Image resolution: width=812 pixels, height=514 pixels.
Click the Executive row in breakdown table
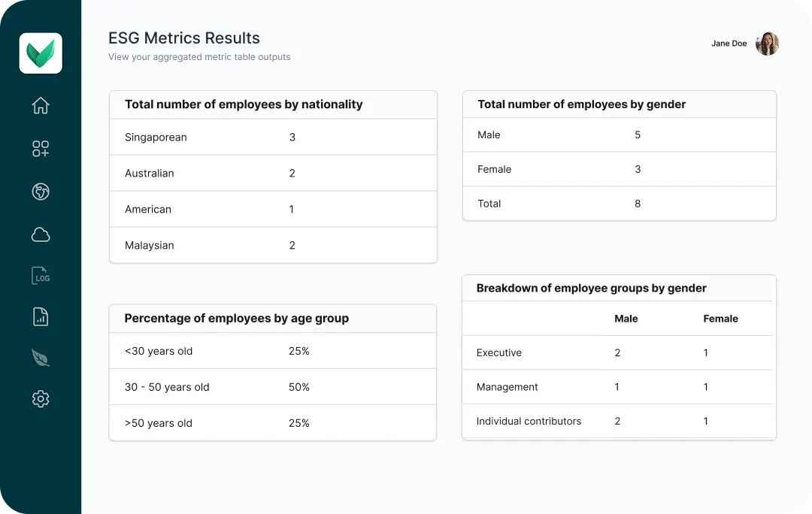[618, 353]
